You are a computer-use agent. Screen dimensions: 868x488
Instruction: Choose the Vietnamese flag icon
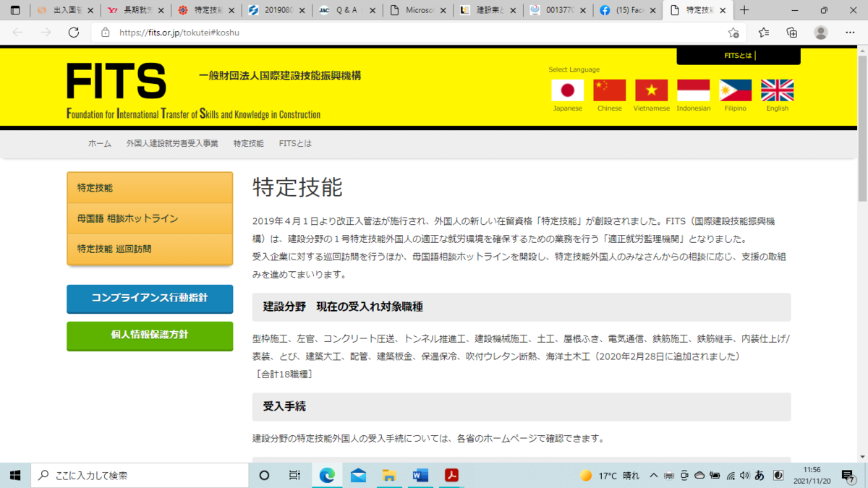point(651,90)
